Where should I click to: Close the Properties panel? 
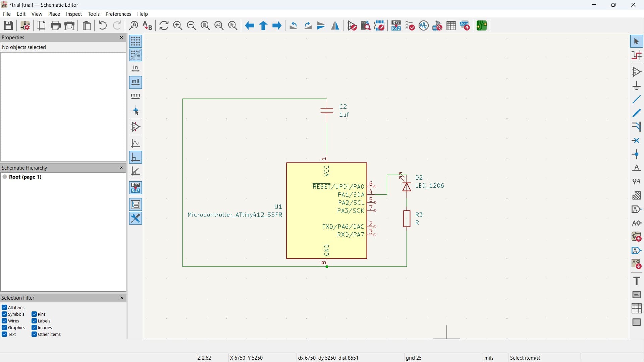(x=121, y=38)
